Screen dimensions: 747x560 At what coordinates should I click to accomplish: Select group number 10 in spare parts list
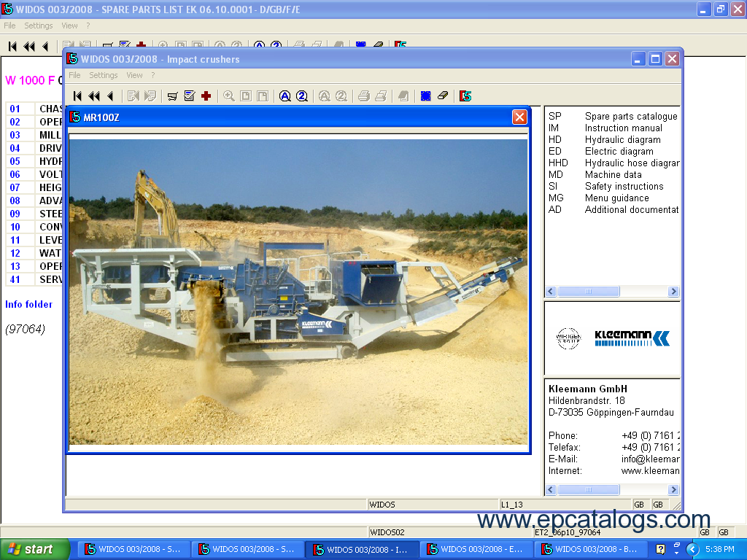pos(15,227)
